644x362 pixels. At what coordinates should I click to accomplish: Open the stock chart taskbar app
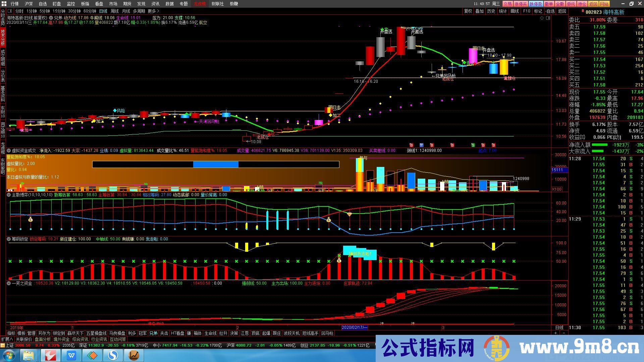[x=133, y=355]
